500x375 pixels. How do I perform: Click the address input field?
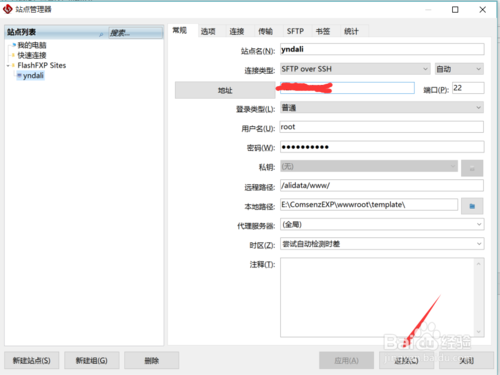347,88
